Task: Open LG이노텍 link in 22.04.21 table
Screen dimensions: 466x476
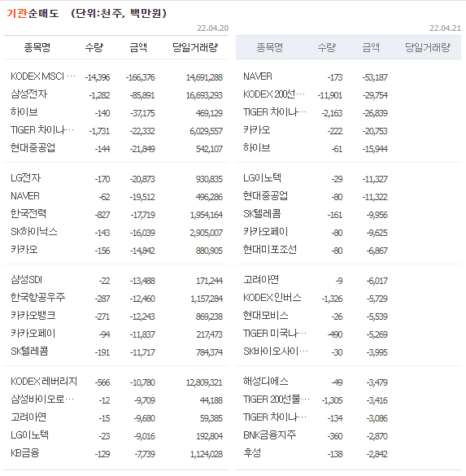Action: pos(262,178)
